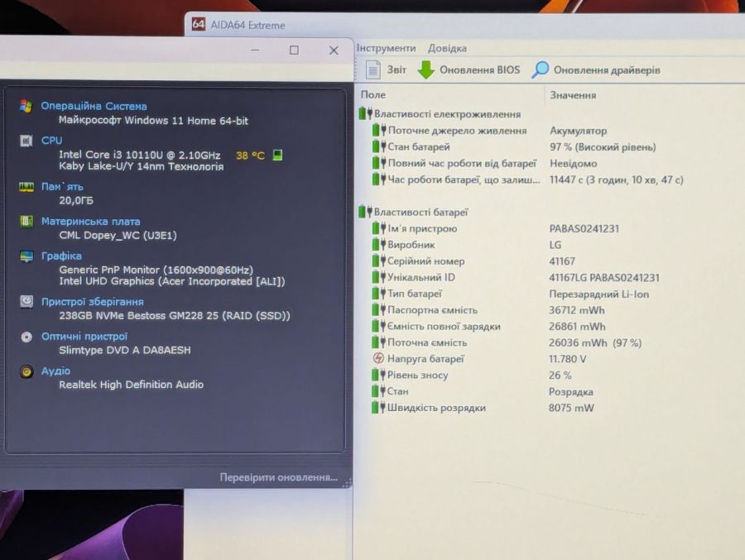Screen dimensions: 745x560
Task: Click battery icon beside Рівень зносу
Action: coord(378,375)
